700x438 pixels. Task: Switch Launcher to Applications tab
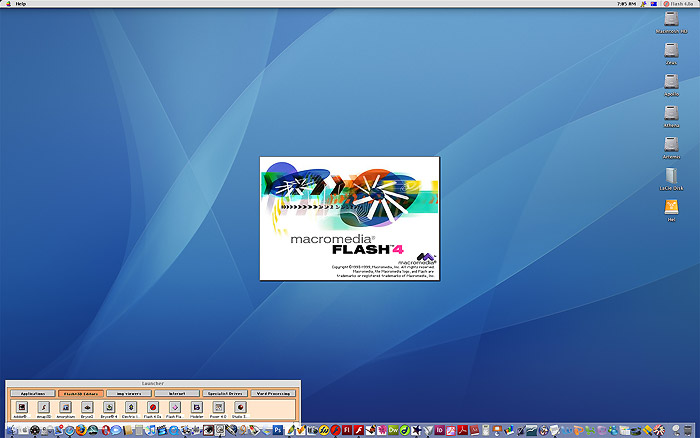[x=33, y=393]
